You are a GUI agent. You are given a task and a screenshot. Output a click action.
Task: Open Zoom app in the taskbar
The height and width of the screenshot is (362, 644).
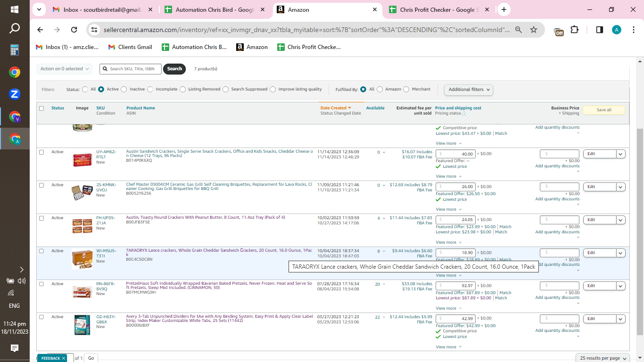point(15,94)
